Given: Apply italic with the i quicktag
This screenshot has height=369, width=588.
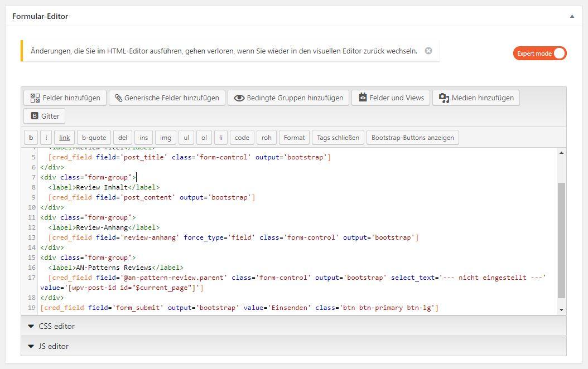Looking at the screenshot, I should click(x=46, y=138).
